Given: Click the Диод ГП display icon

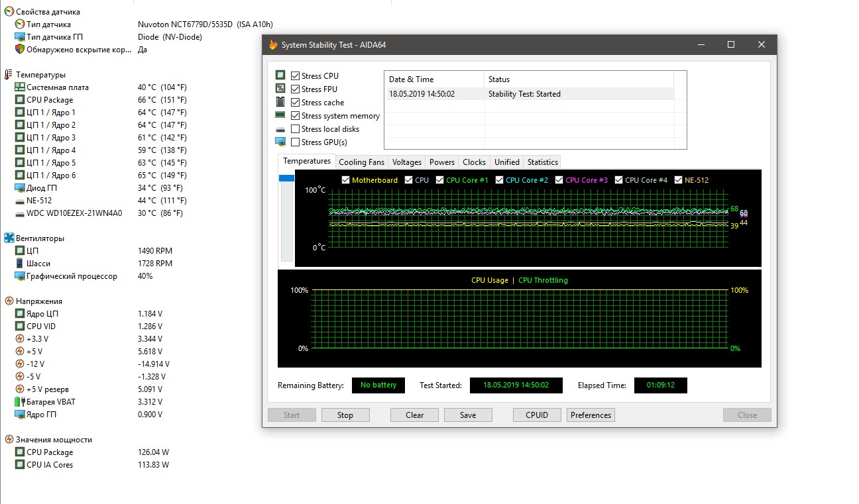Looking at the screenshot, I should pyautogui.click(x=20, y=188).
